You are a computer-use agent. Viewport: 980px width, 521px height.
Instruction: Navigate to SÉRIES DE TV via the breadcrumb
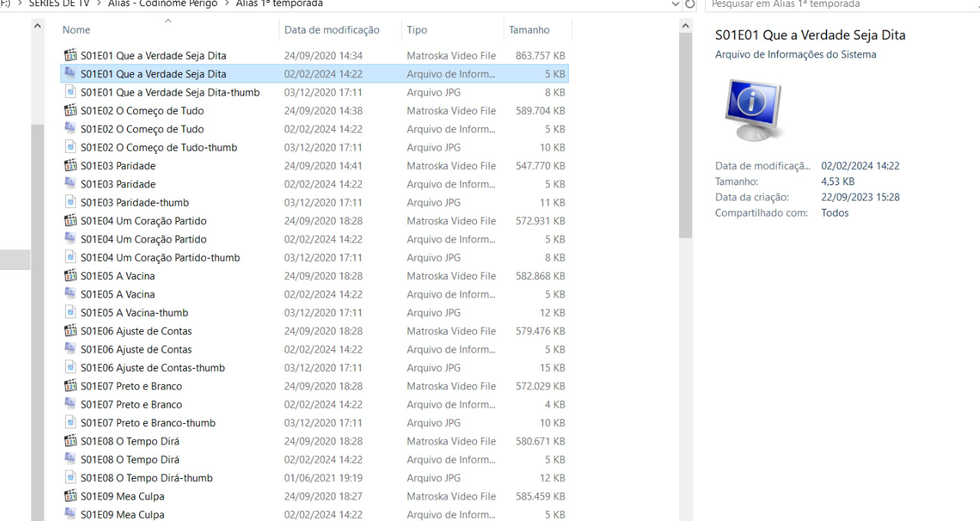pos(59,3)
